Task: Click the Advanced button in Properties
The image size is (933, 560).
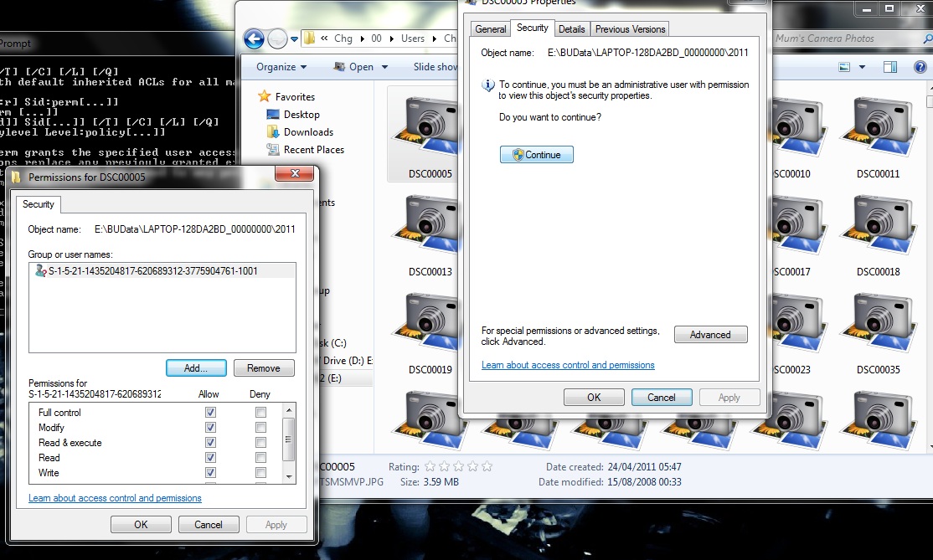Action: tap(710, 335)
